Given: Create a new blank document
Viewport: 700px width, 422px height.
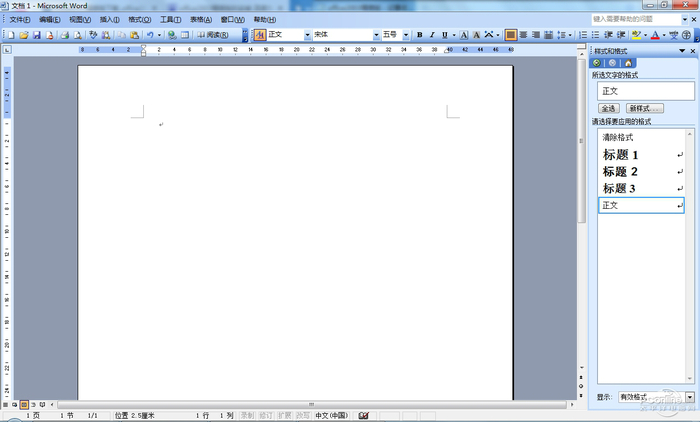Looking at the screenshot, I should coord(11,35).
